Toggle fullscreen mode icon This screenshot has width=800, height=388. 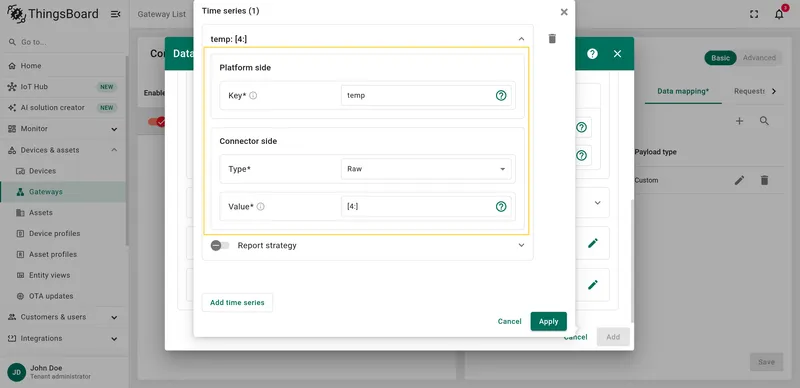click(754, 14)
